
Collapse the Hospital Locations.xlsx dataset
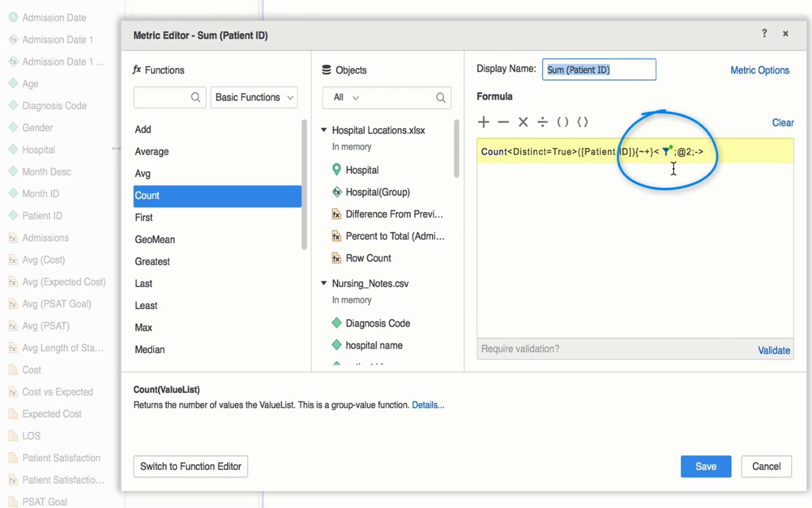coord(324,130)
